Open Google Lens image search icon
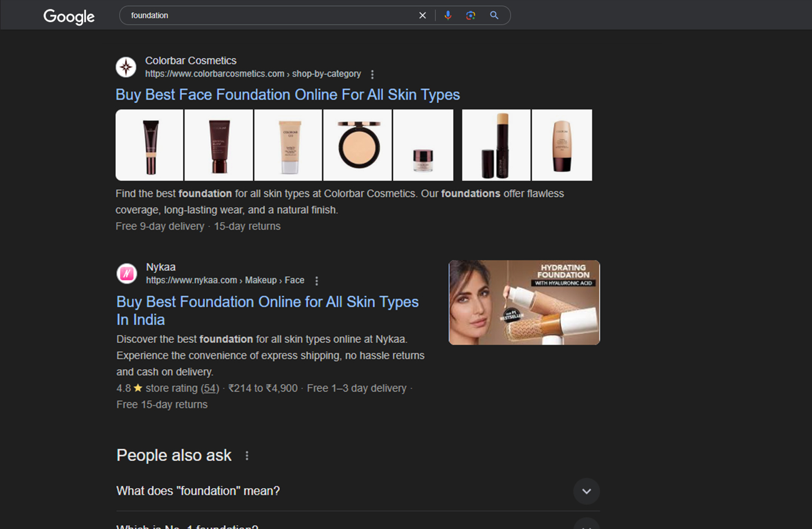This screenshot has height=529, width=812. 470,15
